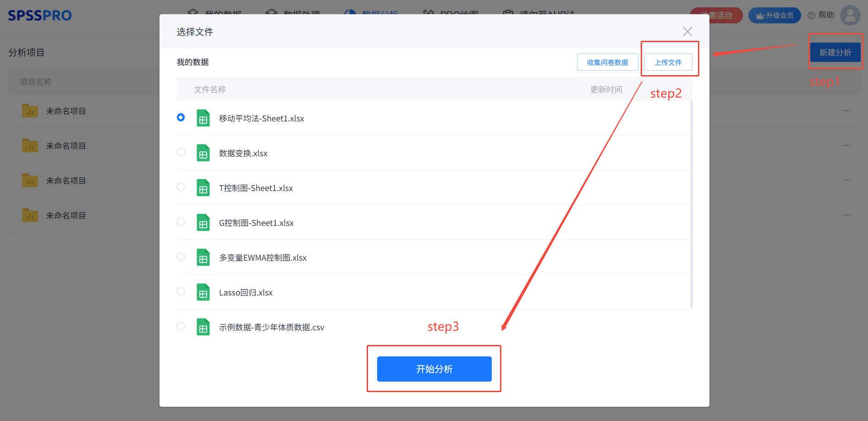Select radio button for 移动平均法-Sheet1.xlsx
The width and height of the screenshot is (868, 421).
pos(181,117)
